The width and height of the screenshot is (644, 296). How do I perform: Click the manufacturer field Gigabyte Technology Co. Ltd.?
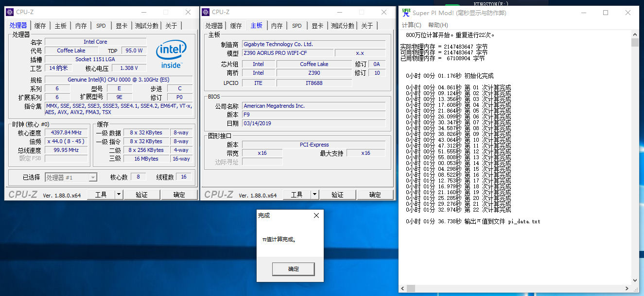(313, 44)
